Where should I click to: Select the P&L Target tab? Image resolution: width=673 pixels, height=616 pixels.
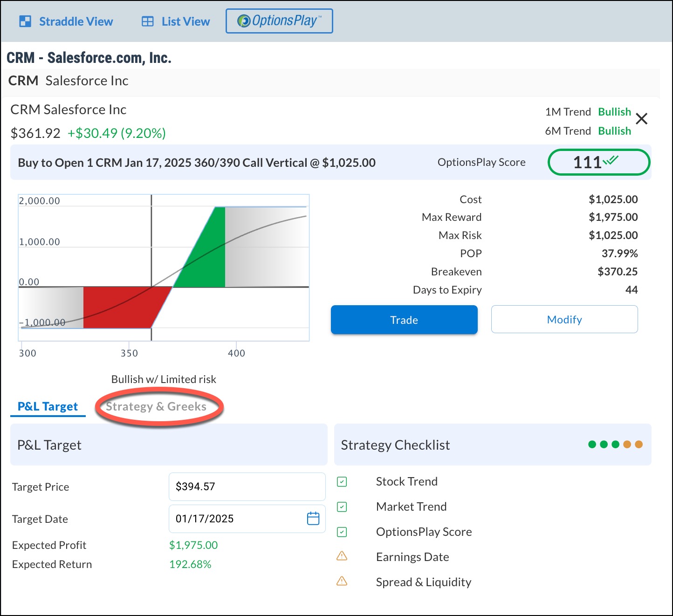pyautogui.click(x=48, y=406)
